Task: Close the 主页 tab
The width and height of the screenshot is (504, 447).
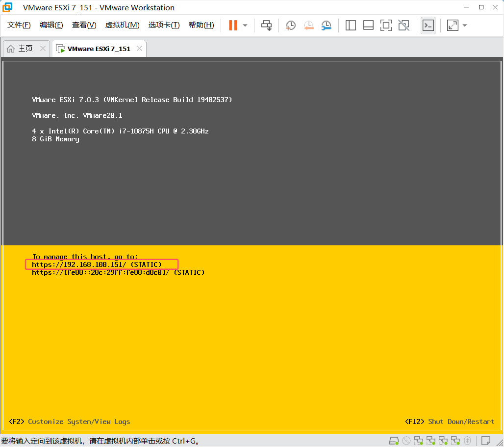Action: [x=43, y=48]
